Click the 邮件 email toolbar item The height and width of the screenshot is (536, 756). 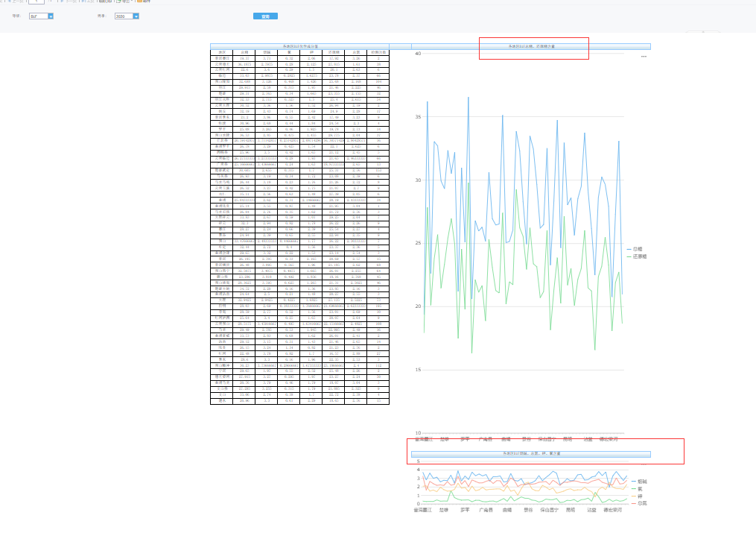pos(144,1)
